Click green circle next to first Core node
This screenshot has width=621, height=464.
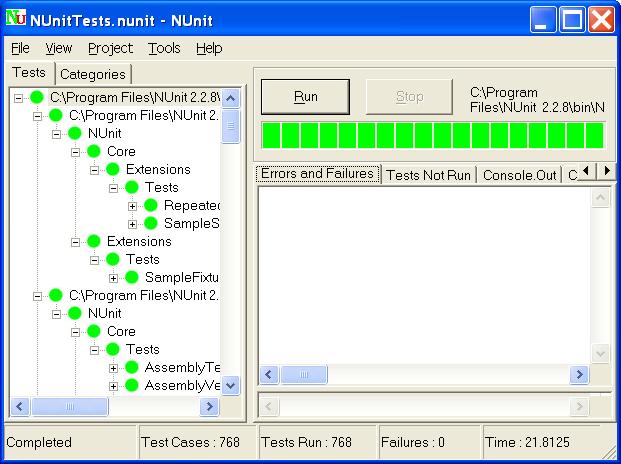94,151
